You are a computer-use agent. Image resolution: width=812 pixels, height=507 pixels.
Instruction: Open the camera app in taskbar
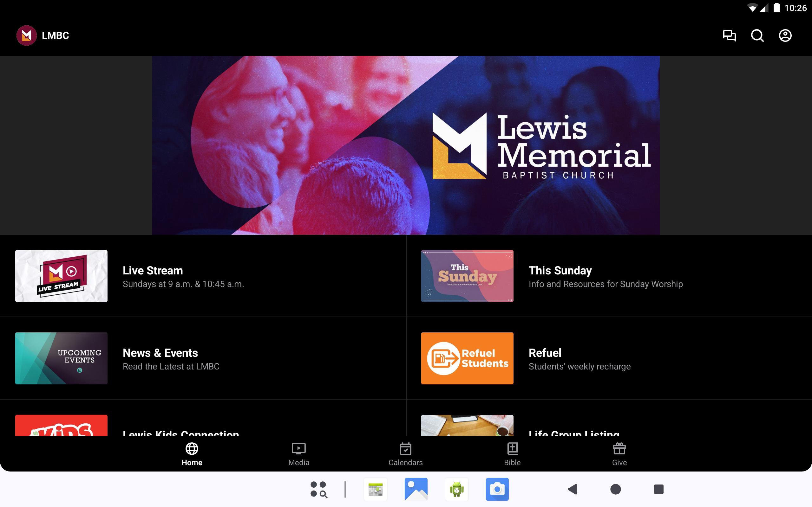coord(497,489)
